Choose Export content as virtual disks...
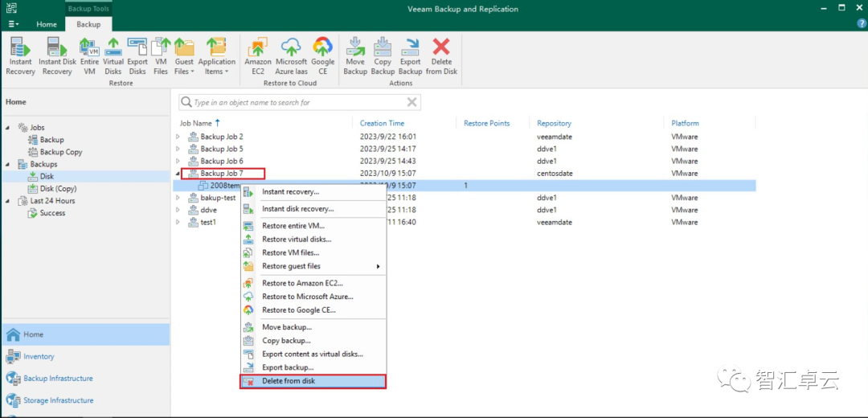The image size is (868, 418). pyautogui.click(x=313, y=354)
